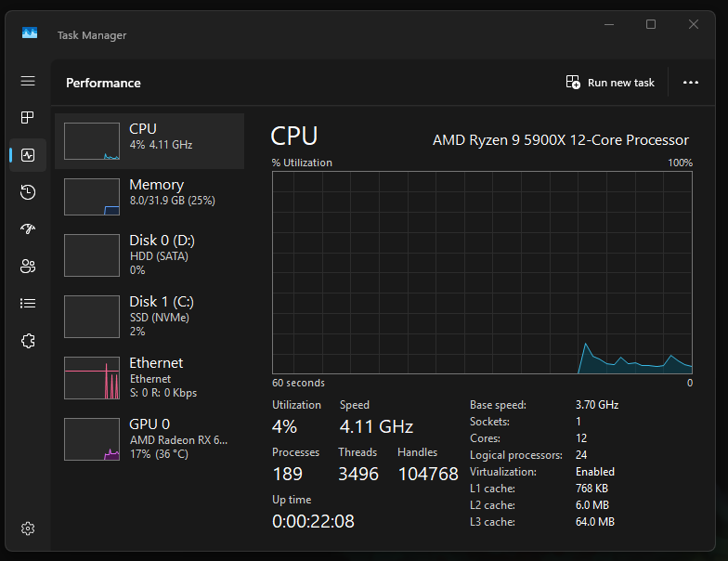Select Disk 1 (C:) SSD entry

pyautogui.click(x=149, y=316)
